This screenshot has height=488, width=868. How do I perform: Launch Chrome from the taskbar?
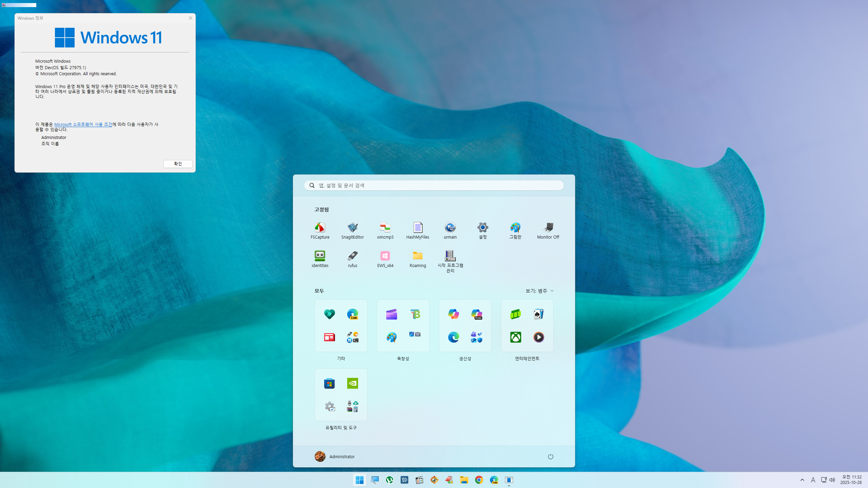(479, 480)
